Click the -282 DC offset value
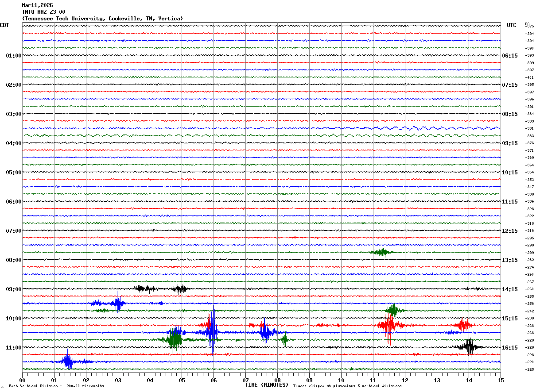Viewport: 536px width, 392px height. tap(529, 260)
